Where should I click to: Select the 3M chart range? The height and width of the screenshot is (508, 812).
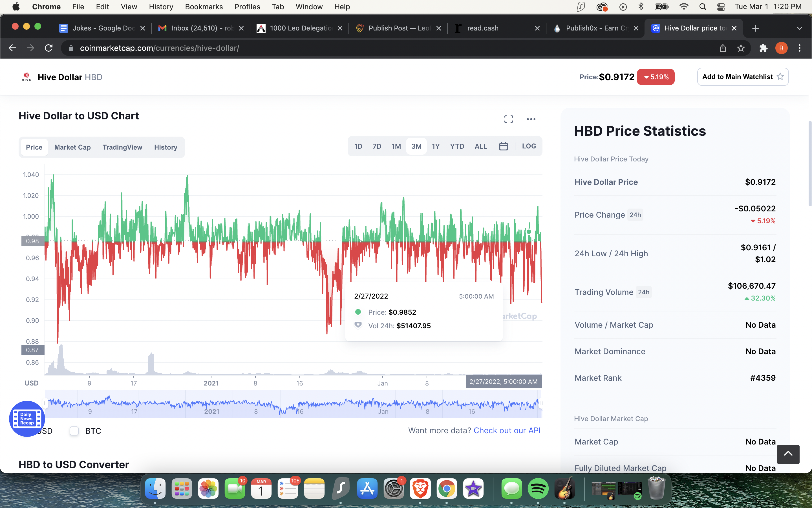tap(416, 146)
